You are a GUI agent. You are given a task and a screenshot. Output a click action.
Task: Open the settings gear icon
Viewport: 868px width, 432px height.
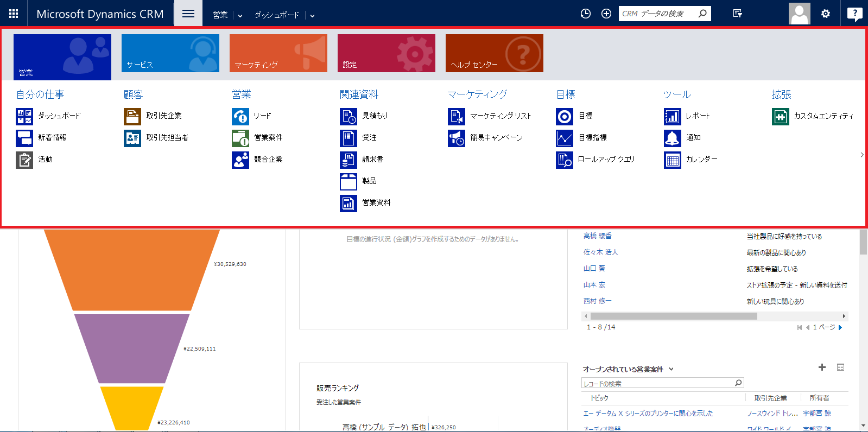coord(826,14)
